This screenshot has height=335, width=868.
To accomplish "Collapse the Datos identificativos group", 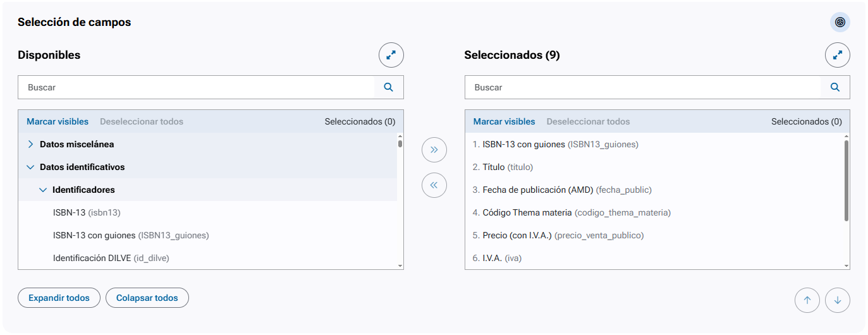I will [30, 167].
